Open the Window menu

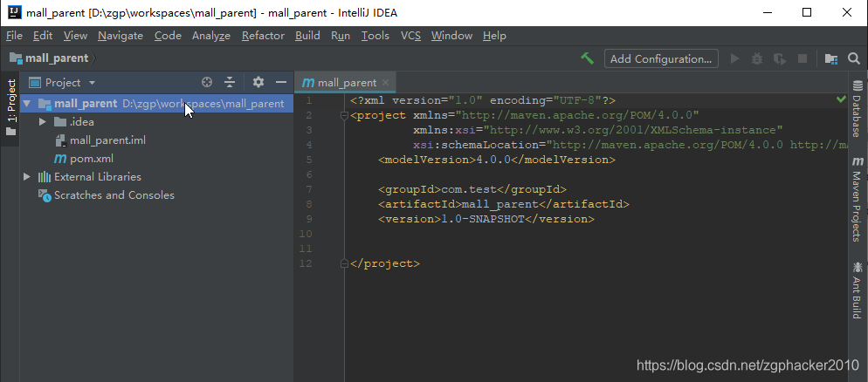click(x=451, y=36)
